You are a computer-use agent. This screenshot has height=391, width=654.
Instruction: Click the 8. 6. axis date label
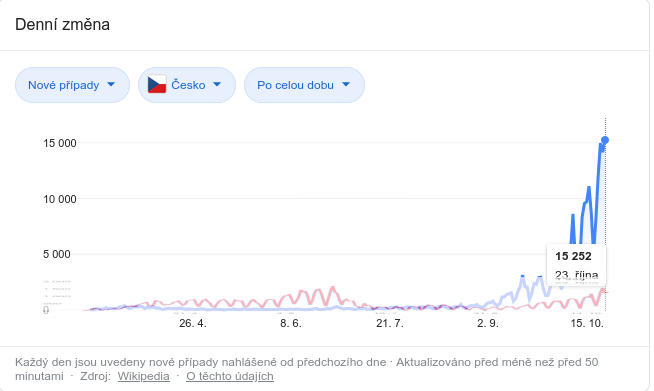tap(291, 323)
